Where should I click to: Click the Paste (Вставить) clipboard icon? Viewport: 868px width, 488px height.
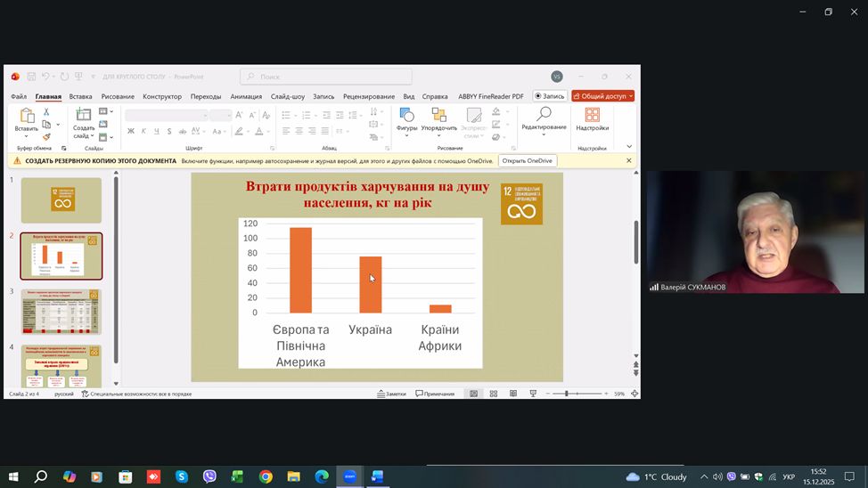coord(26,116)
